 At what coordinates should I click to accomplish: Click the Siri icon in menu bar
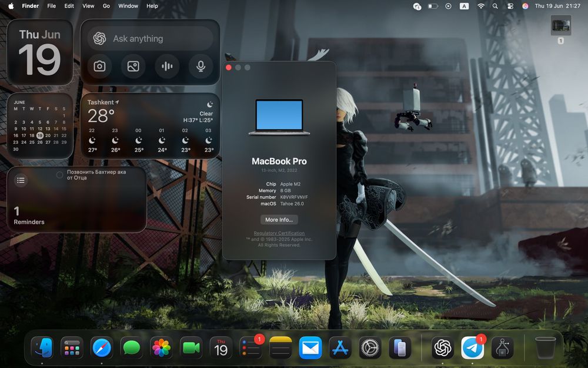pos(525,6)
